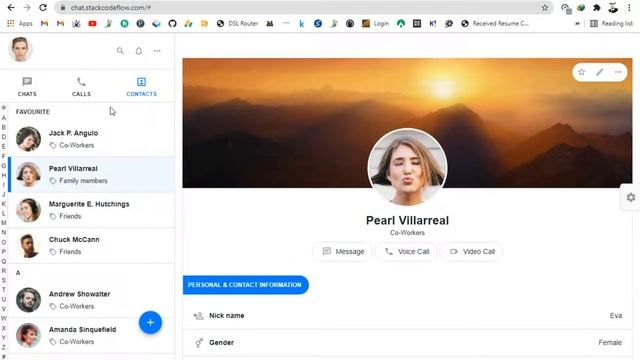This screenshot has height=360, width=640.
Task: Reload the browser page
Action: (43, 8)
